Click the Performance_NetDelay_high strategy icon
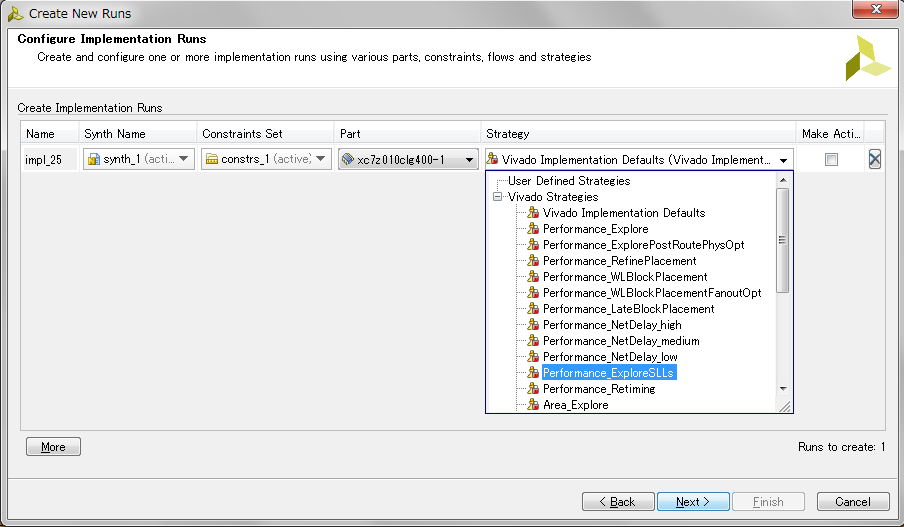Viewport: 904px width, 527px height. pos(533,325)
